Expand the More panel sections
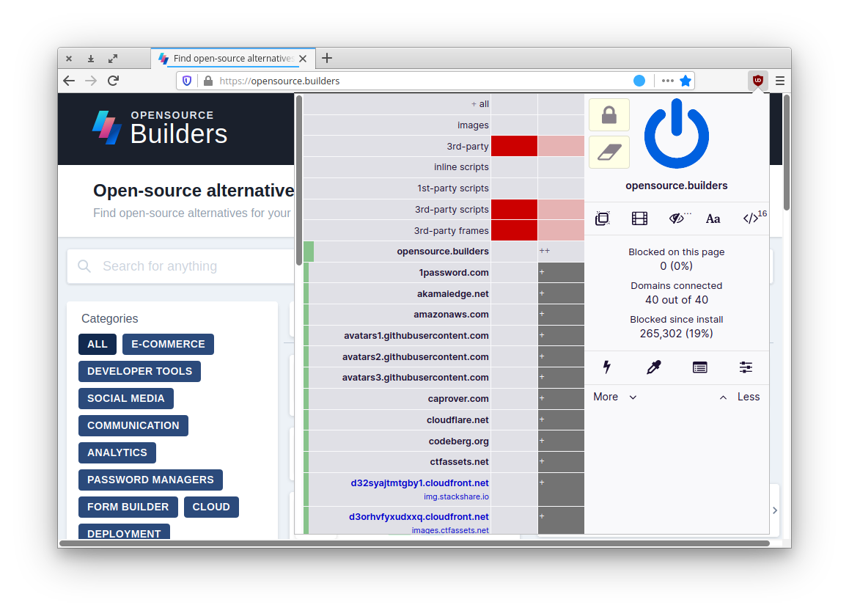 [614, 397]
